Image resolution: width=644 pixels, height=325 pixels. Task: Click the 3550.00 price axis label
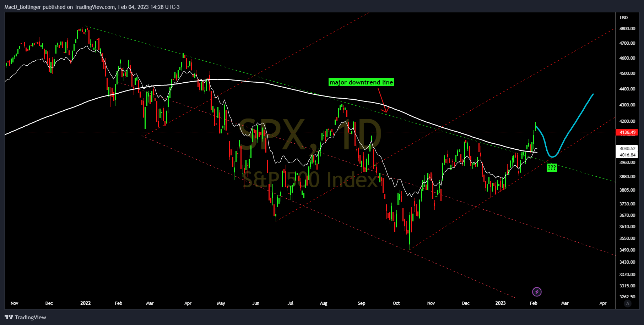click(x=627, y=238)
